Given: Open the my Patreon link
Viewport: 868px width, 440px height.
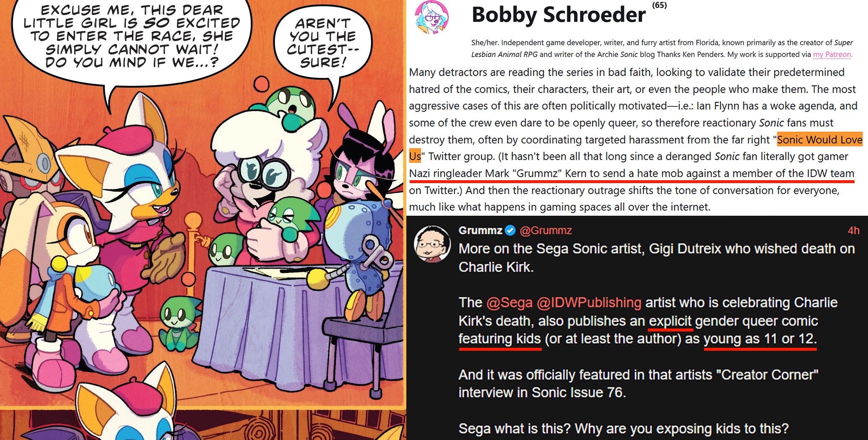Looking at the screenshot, I should click(x=832, y=54).
